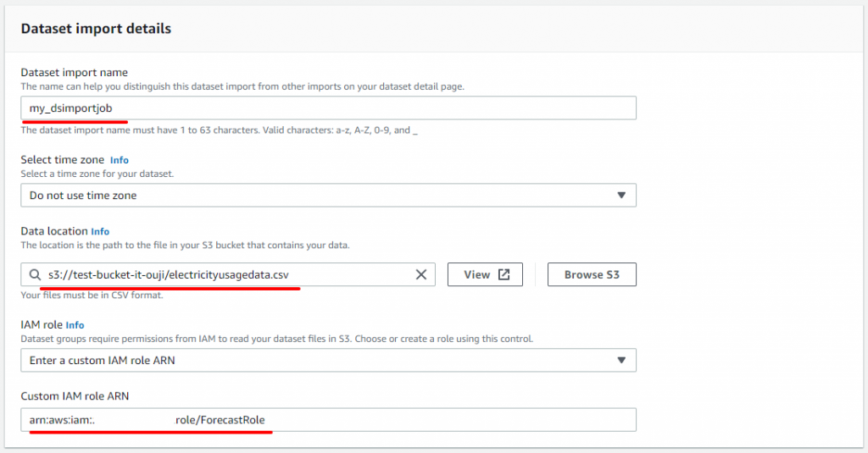The height and width of the screenshot is (453, 868).
Task: Open Info link beside IAM role
Action: [x=75, y=325]
